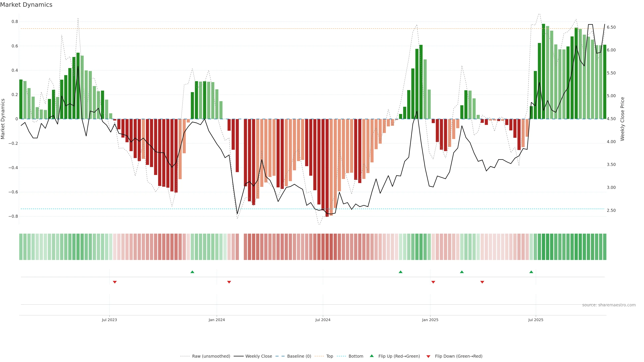Click the red flip-down triangle near Jul 2023

[115, 282]
